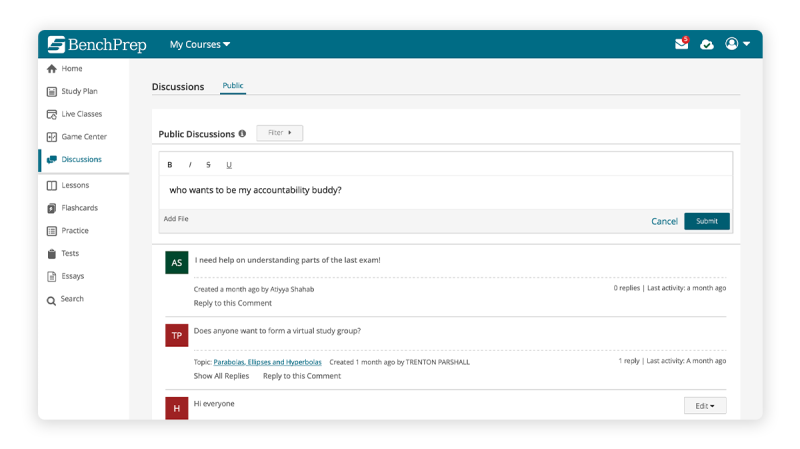Click 'Does anyone want to form a virtual study group?' text
This screenshot has height=449, width=800.
[277, 331]
